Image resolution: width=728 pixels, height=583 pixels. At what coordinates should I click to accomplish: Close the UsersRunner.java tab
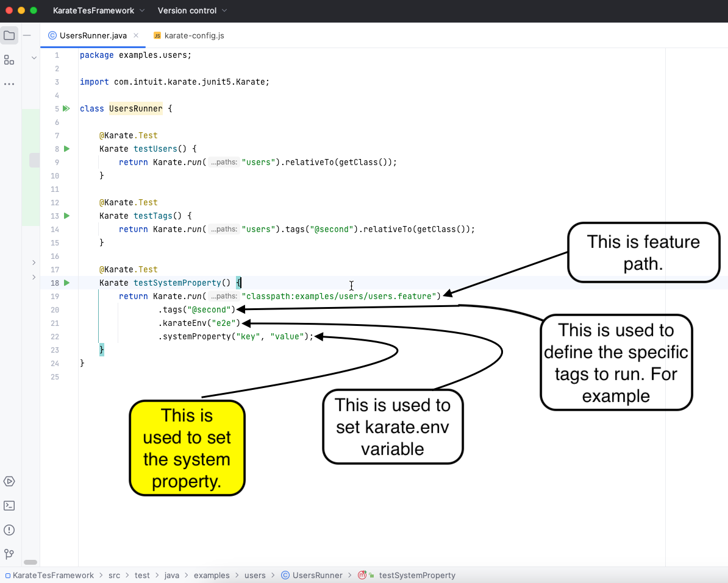coord(136,35)
